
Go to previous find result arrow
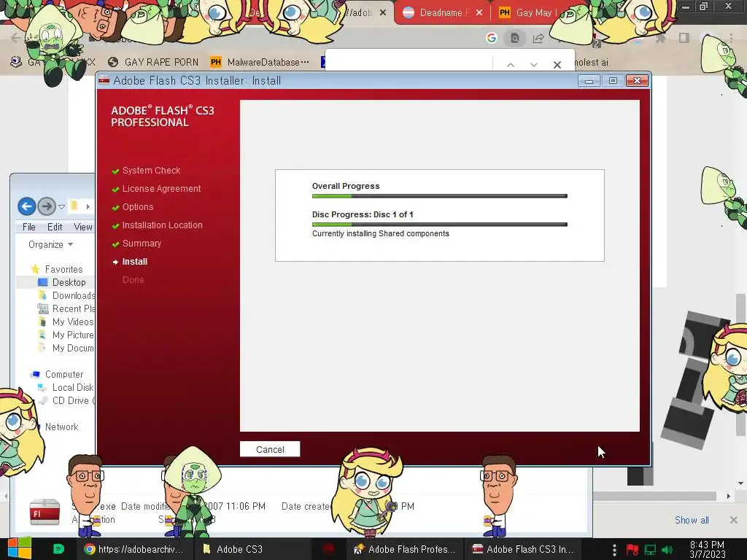pos(510,65)
